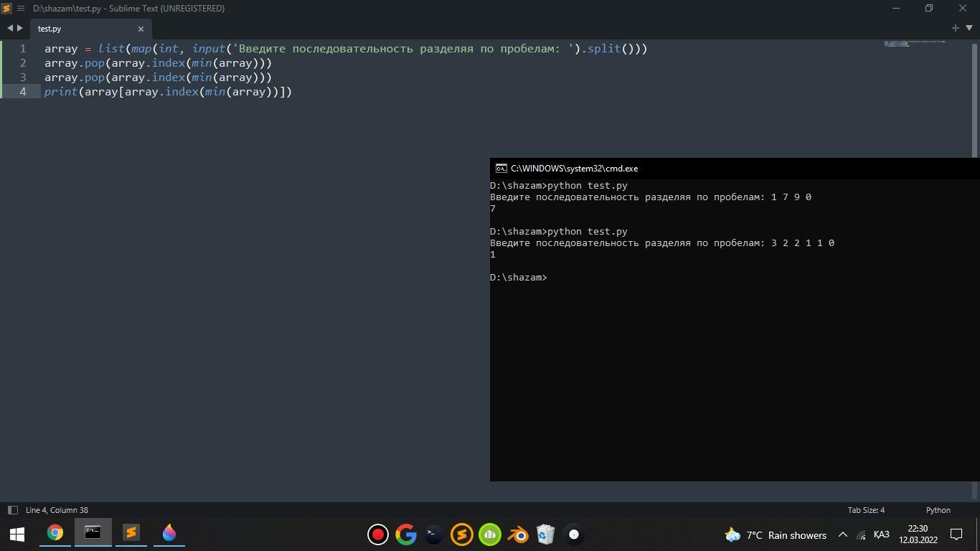Open the Tab Size: 4 selector
980x551 pixels.
coord(866,510)
